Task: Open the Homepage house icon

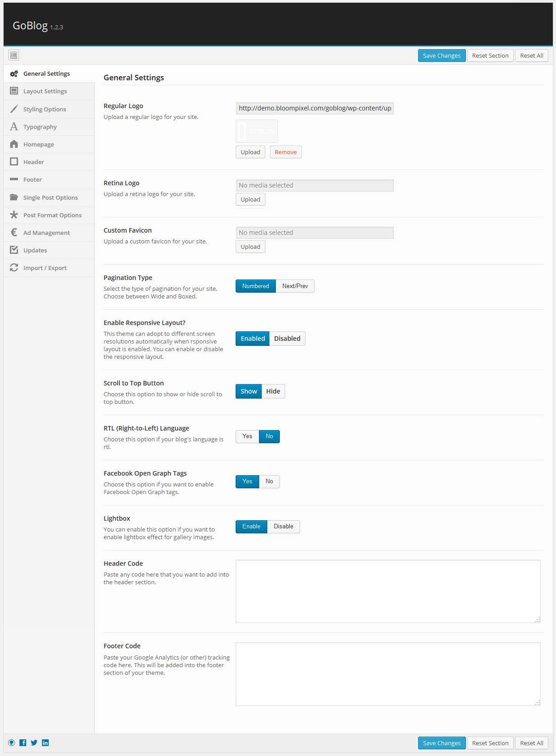Action: click(14, 144)
